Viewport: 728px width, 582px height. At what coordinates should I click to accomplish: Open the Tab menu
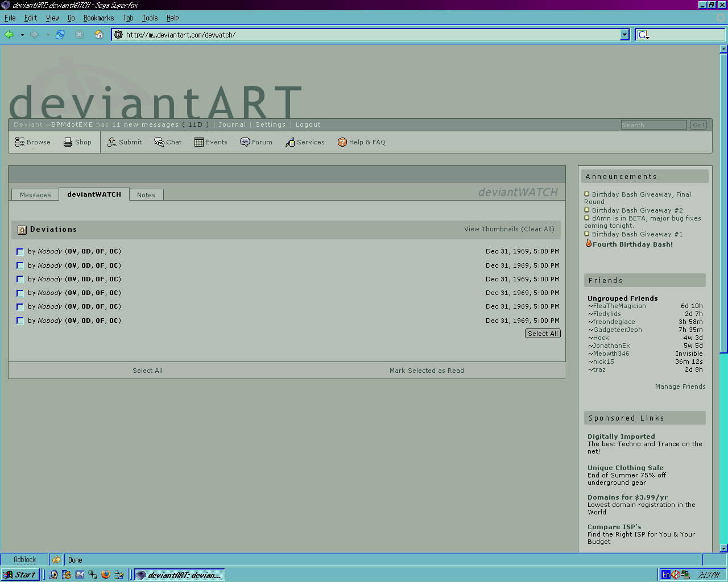128,18
